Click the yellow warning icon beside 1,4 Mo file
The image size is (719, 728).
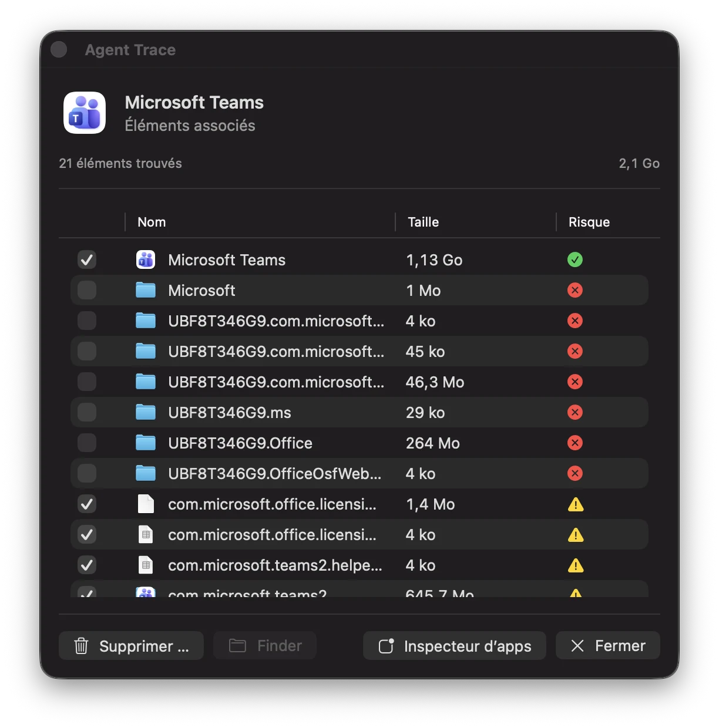(x=576, y=504)
